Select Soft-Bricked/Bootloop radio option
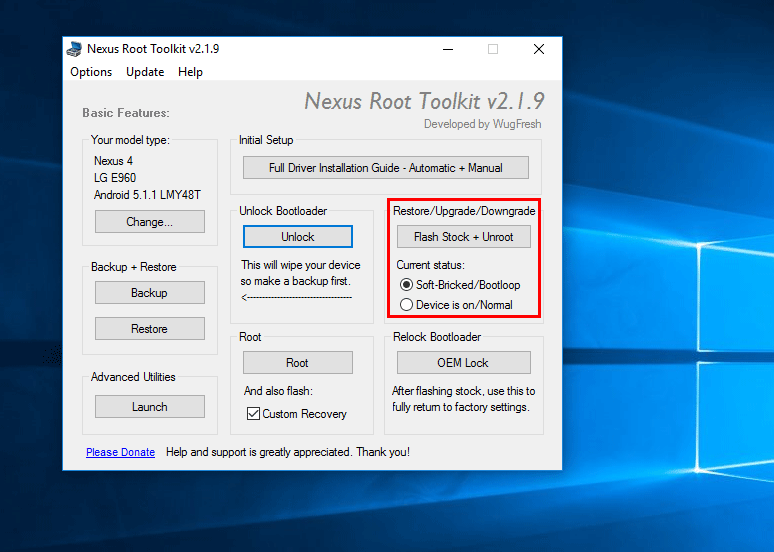 [407, 285]
